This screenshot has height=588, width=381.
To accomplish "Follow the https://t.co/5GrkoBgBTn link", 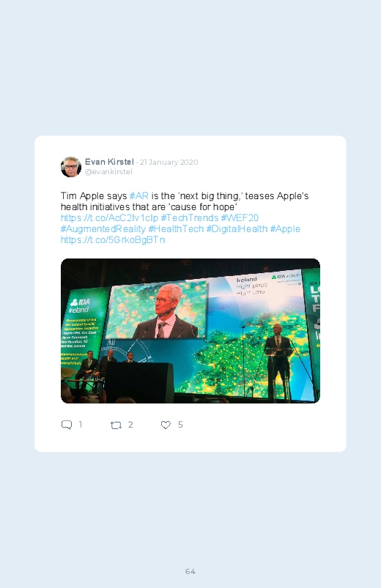I will [x=113, y=239].
